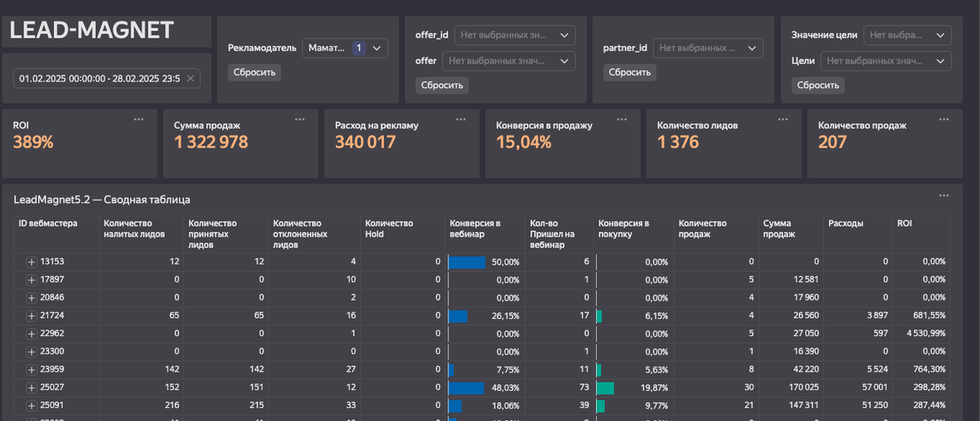Open the Конверсия в продажу widget three-dot menu

[x=622, y=119]
